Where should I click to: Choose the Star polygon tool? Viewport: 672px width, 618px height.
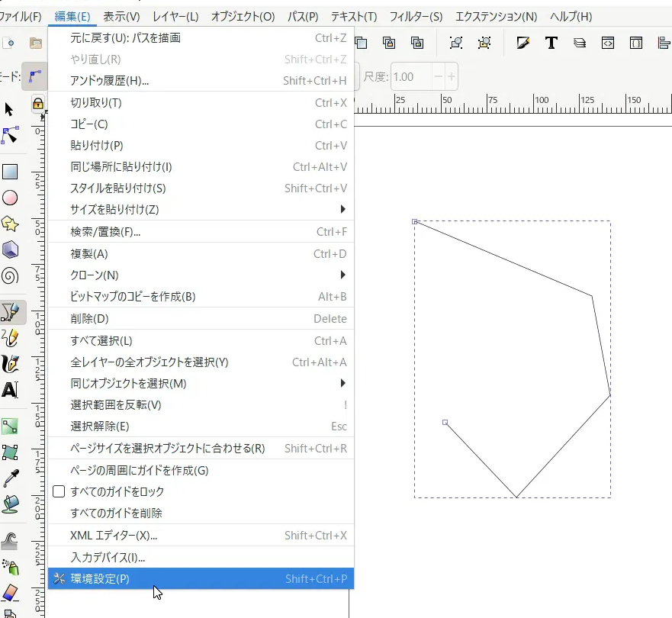(10, 224)
